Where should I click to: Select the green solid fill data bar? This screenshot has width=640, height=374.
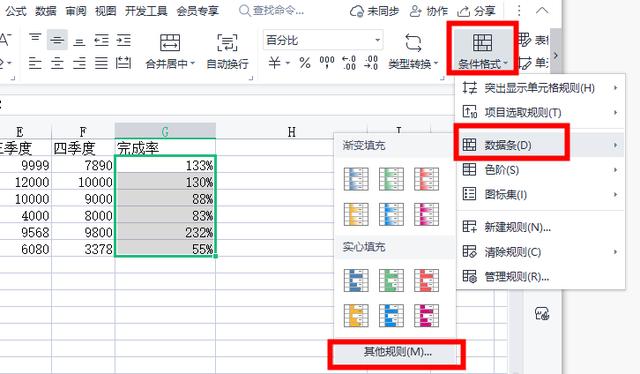click(391, 280)
